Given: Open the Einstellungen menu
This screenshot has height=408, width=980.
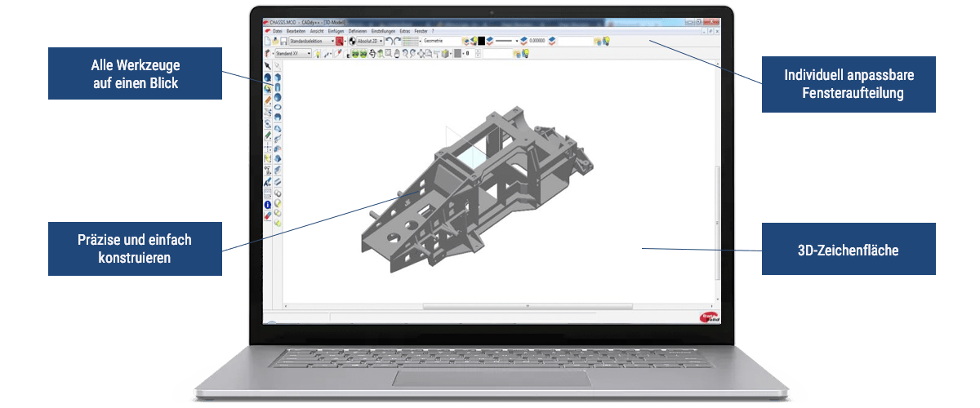Looking at the screenshot, I should (x=383, y=30).
